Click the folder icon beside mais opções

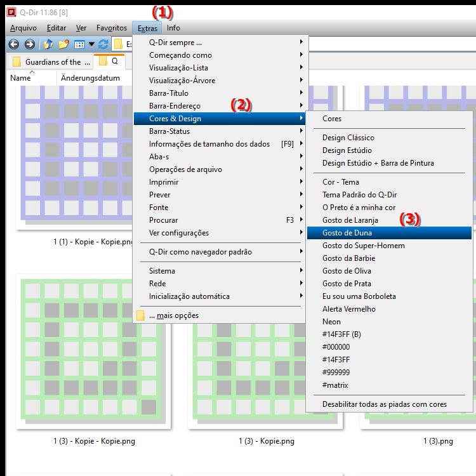click(x=140, y=315)
